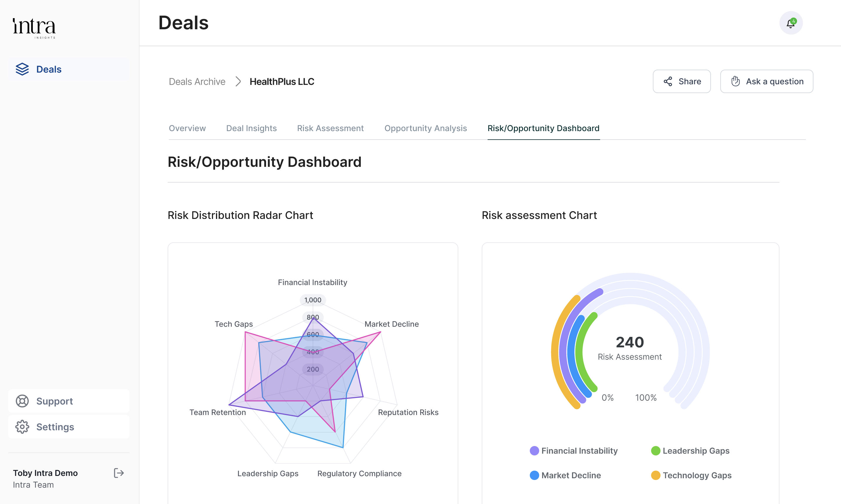Click the share nodes icon
The height and width of the screenshot is (504, 841).
click(x=668, y=81)
